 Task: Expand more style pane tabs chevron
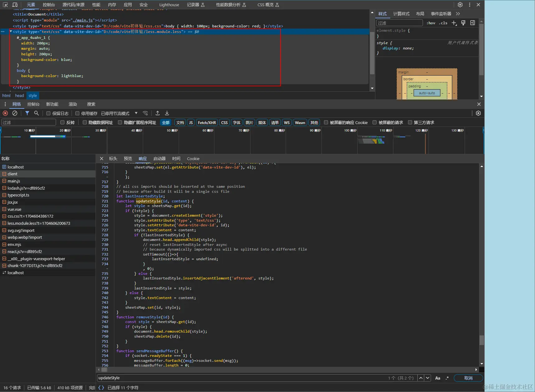click(458, 14)
